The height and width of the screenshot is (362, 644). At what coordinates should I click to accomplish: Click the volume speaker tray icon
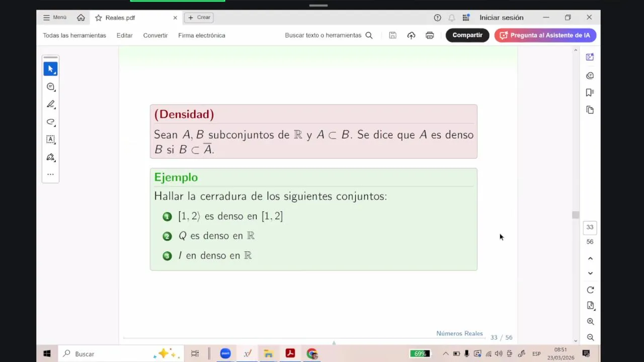pyautogui.click(x=499, y=354)
